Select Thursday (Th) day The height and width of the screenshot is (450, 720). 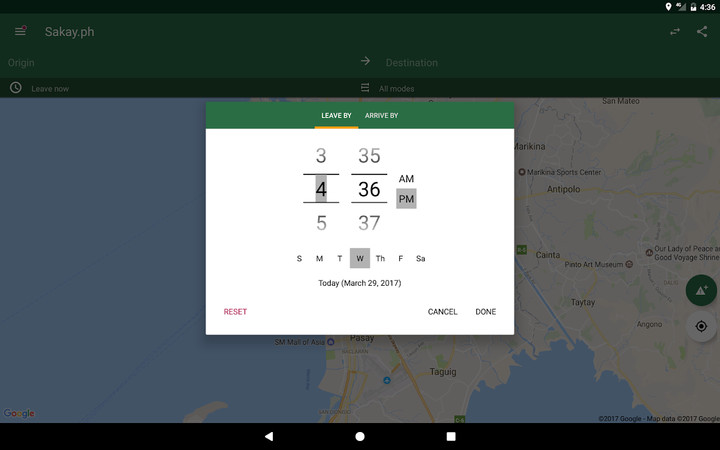point(380,259)
